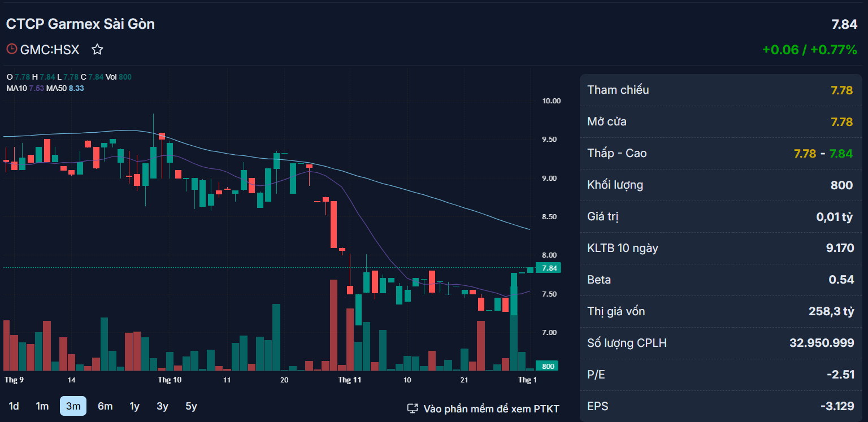Click the 'KLTB 10 ngày' value 9.170
This screenshot has height=422, width=868.
(x=840, y=248)
